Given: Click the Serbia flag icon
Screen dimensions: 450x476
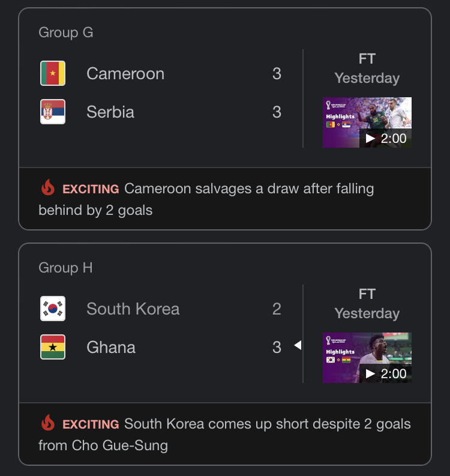Looking at the screenshot, I should point(53,112).
